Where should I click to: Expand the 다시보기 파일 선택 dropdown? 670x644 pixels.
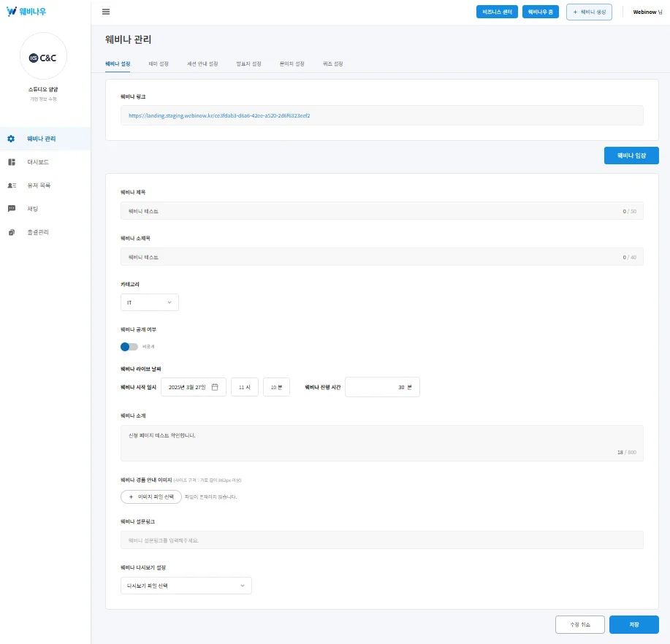(186, 586)
